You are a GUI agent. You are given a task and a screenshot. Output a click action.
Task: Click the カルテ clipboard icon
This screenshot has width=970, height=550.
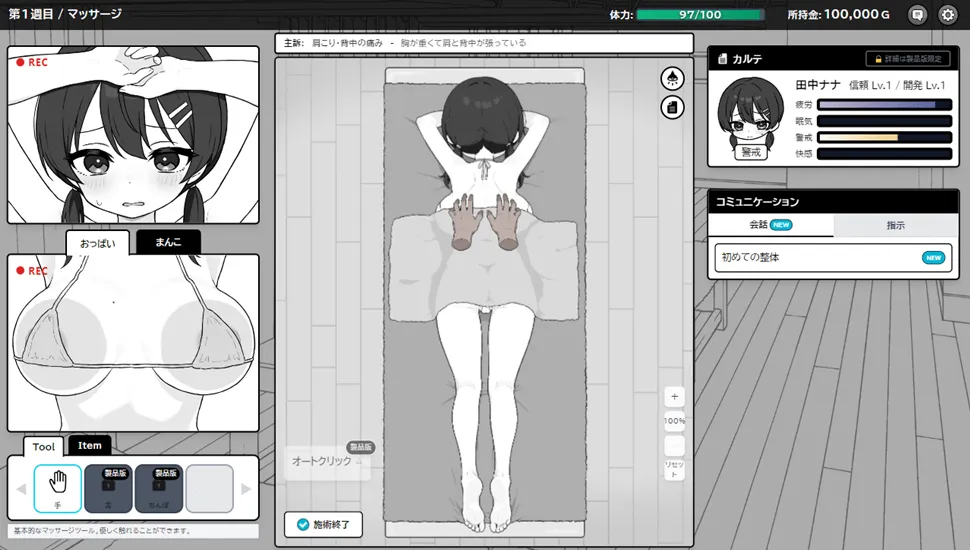(723, 60)
